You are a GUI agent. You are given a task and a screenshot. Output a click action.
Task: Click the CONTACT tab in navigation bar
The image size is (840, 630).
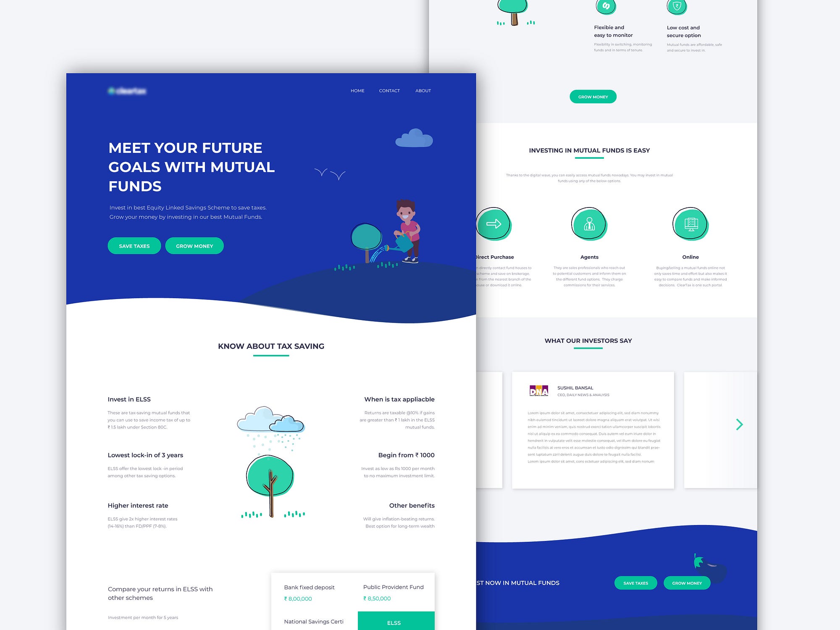(390, 91)
